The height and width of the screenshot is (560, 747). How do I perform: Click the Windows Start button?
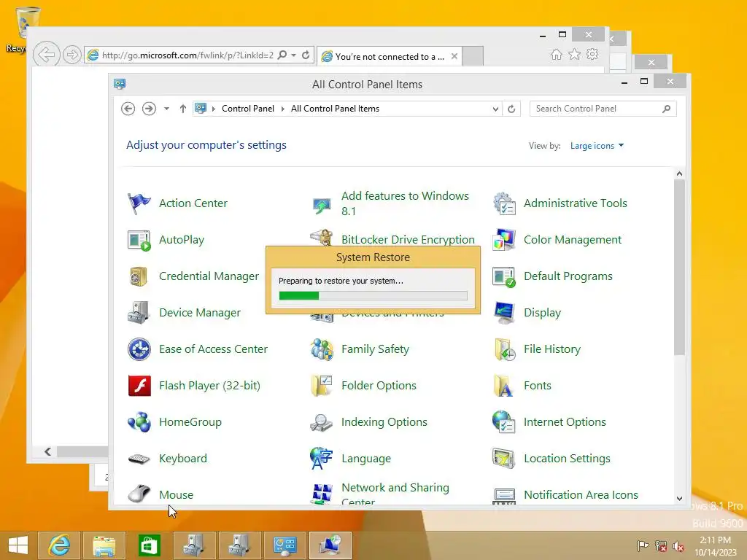(x=18, y=545)
